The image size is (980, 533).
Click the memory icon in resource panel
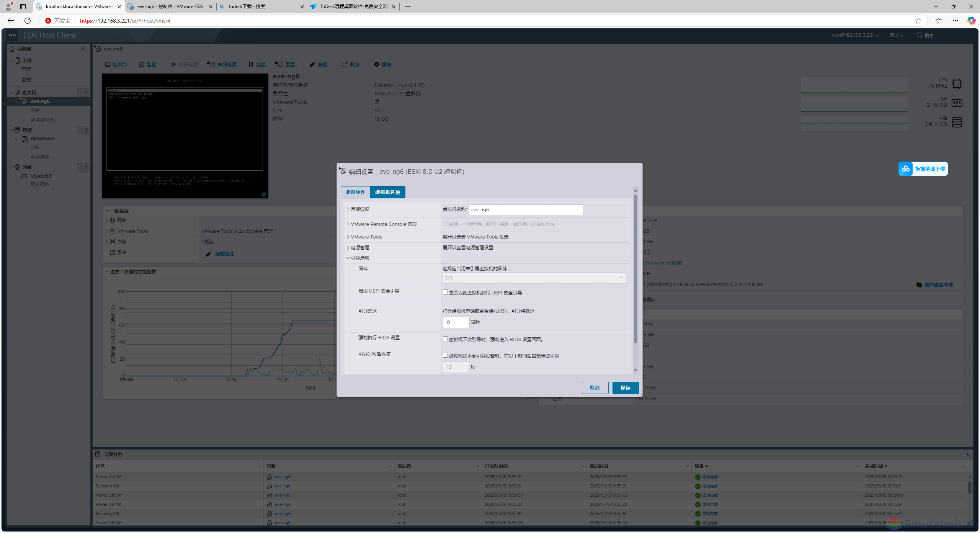point(957,103)
